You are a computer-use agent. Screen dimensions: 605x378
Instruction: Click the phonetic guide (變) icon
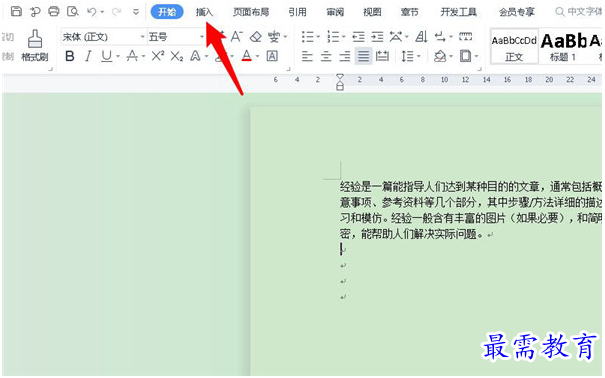click(274, 37)
